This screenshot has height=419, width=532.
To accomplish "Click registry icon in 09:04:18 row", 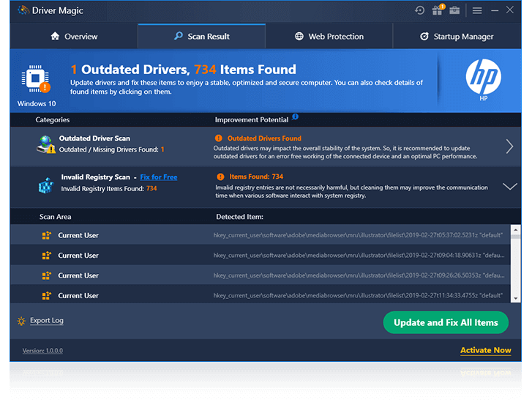I will point(47,255).
